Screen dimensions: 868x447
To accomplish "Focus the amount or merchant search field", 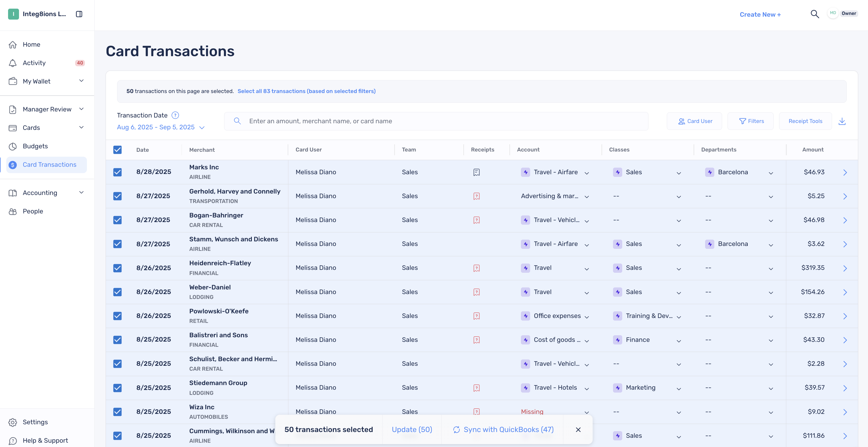I will click(436, 121).
